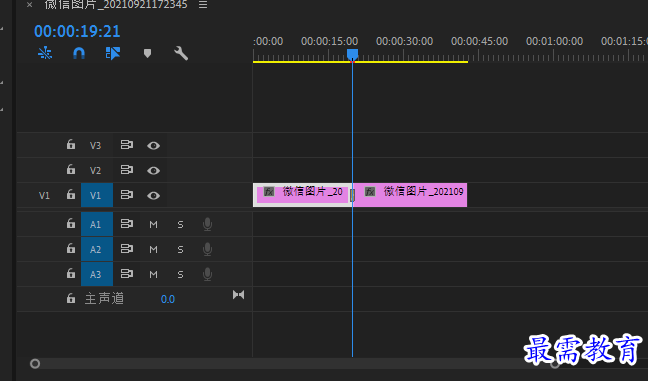Click the ruler at 00:01:00:00
Viewport: 648px width, 381px height.
554,41
